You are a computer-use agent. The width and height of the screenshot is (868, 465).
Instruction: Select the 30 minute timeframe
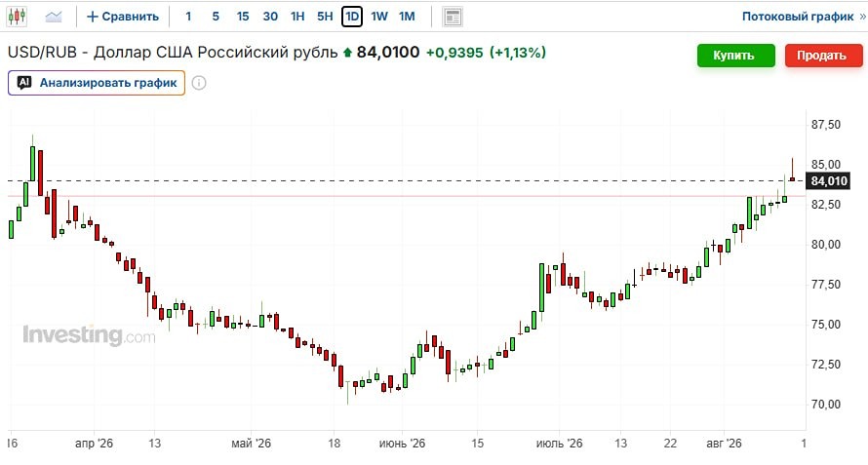270,17
